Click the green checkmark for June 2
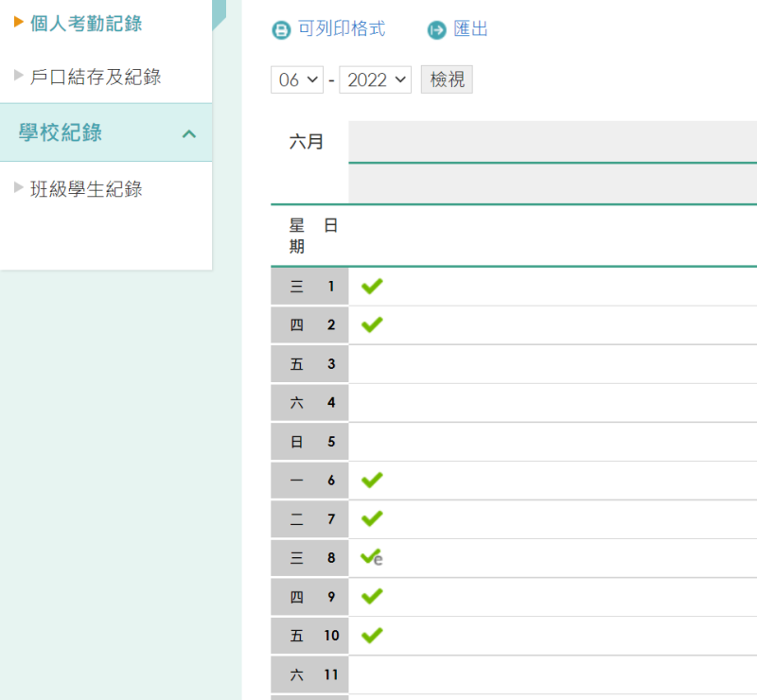Screen dimensions: 757x700 coord(372,324)
